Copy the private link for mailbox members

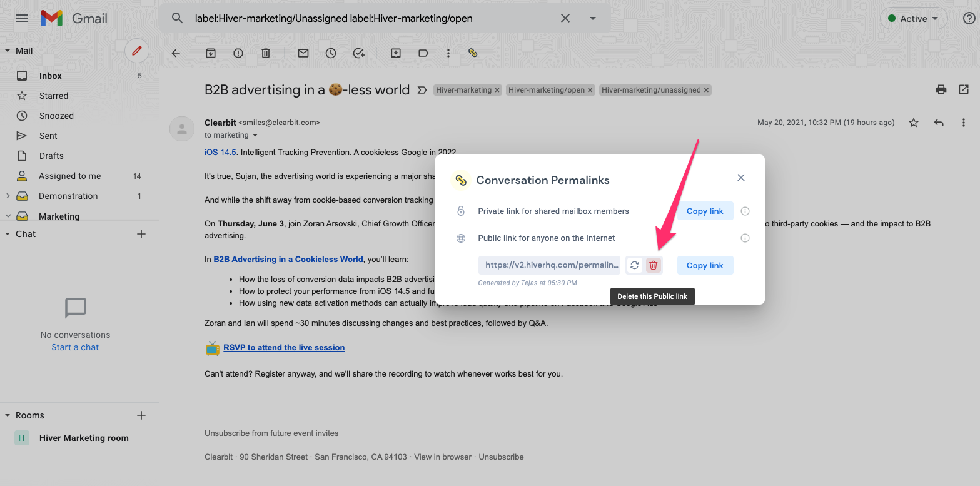[705, 211]
